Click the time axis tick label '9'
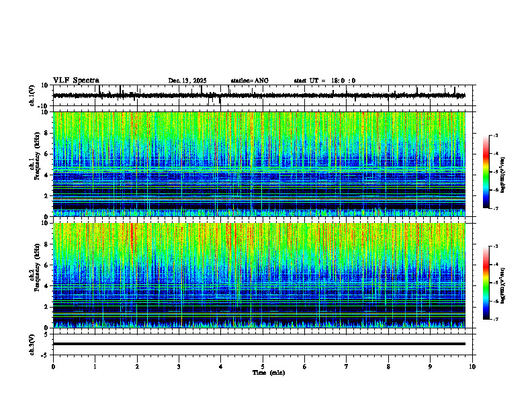The height and width of the screenshot is (411, 532). [430, 367]
